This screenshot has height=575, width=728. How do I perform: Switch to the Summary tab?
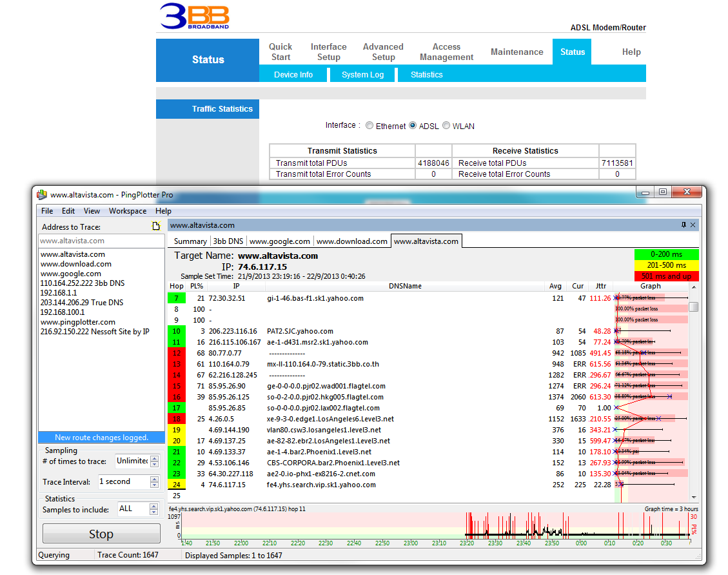click(x=190, y=241)
